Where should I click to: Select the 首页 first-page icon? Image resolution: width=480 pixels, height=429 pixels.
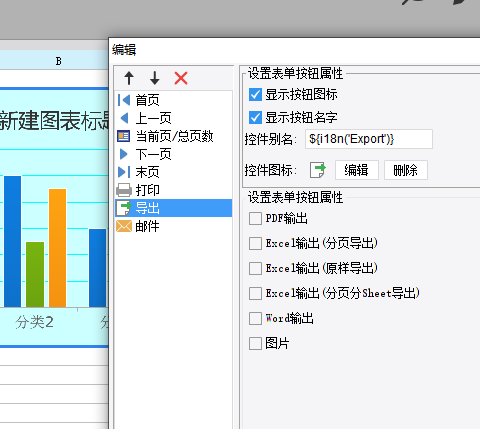click(x=124, y=100)
